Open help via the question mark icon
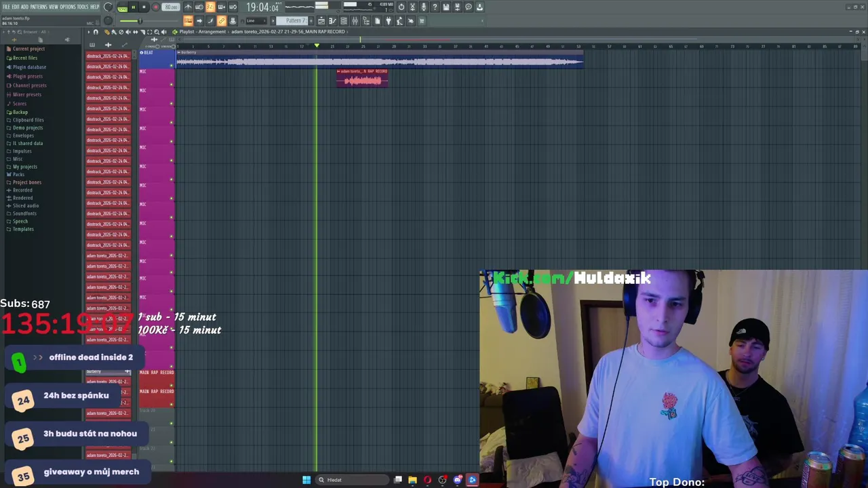Image resolution: width=868 pixels, height=488 pixels. pyautogui.click(x=435, y=7)
